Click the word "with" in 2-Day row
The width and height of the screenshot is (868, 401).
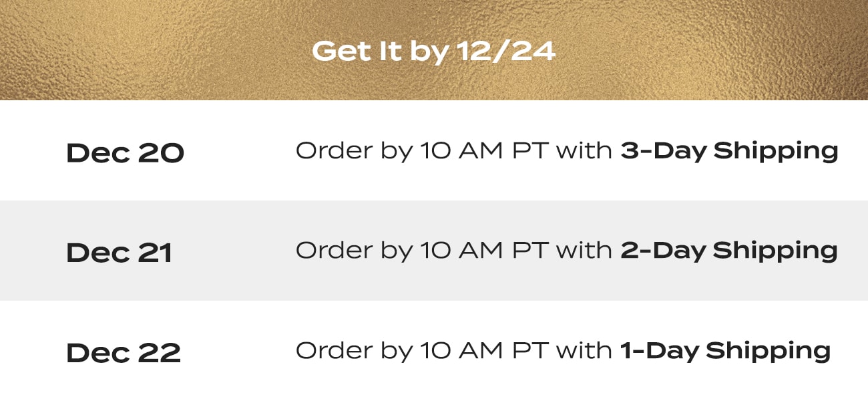click(x=584, y=251)
